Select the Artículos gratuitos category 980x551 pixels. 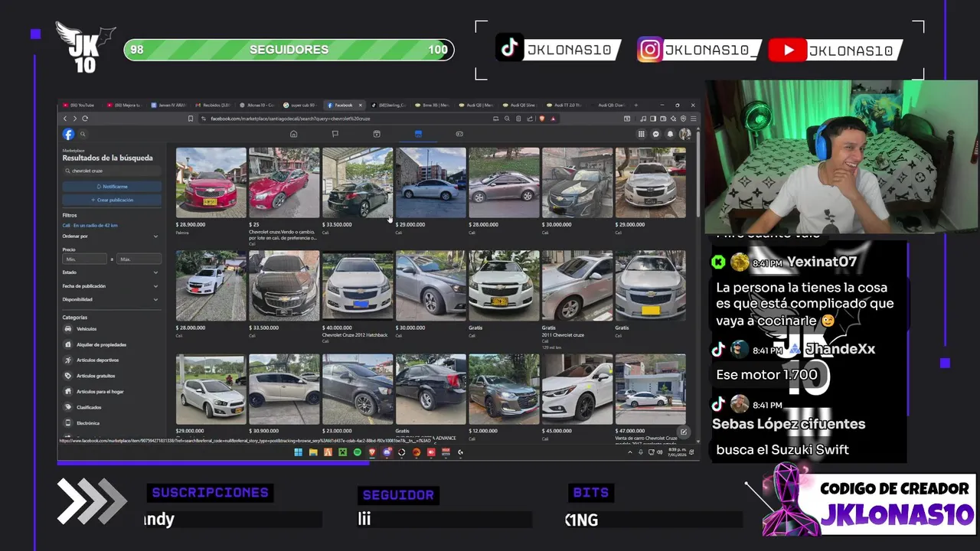click(112, 376)
